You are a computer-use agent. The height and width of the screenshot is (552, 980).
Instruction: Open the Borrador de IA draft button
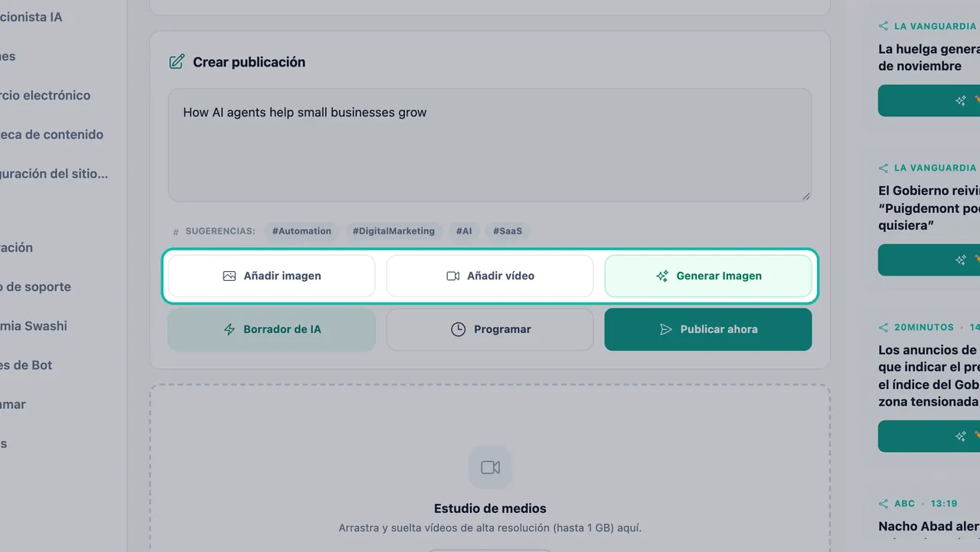click(272, 329)
